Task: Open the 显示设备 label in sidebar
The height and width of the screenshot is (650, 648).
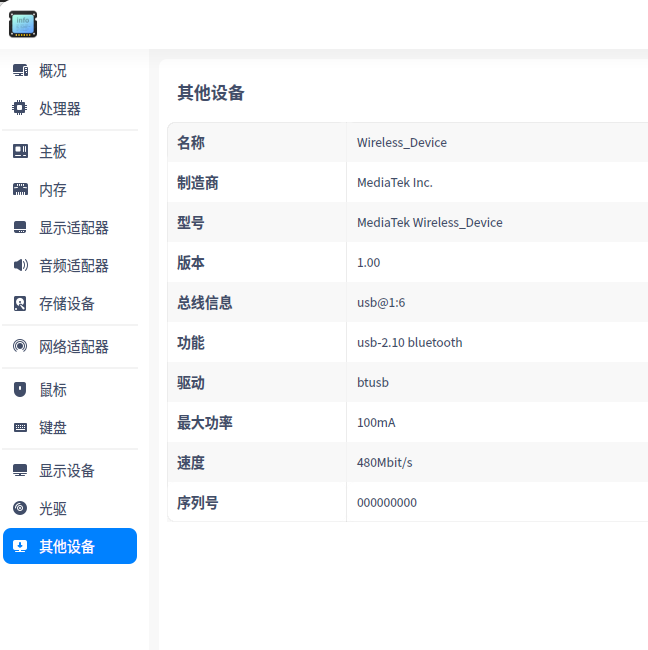Action: (67, 471)
